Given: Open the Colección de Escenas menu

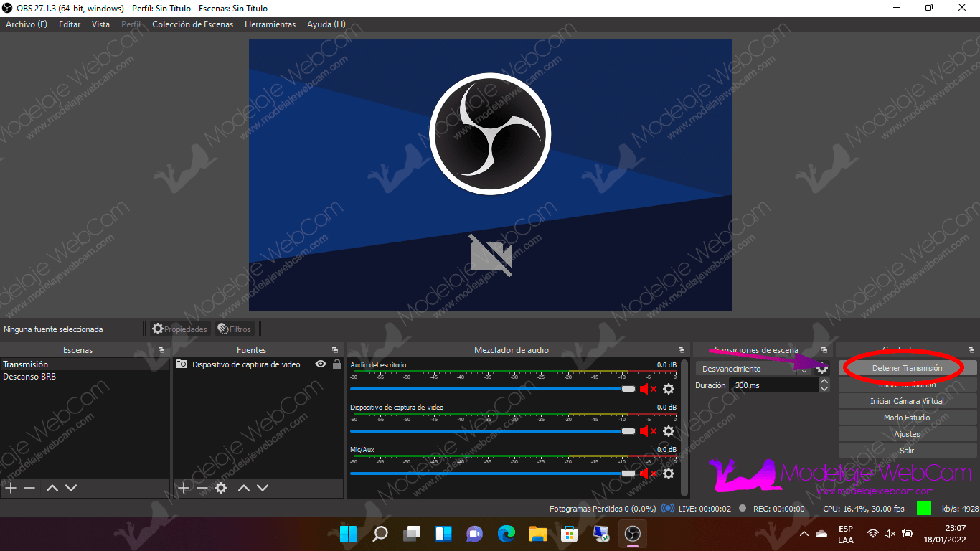Looking at the screenshot, I should point(192,24).
